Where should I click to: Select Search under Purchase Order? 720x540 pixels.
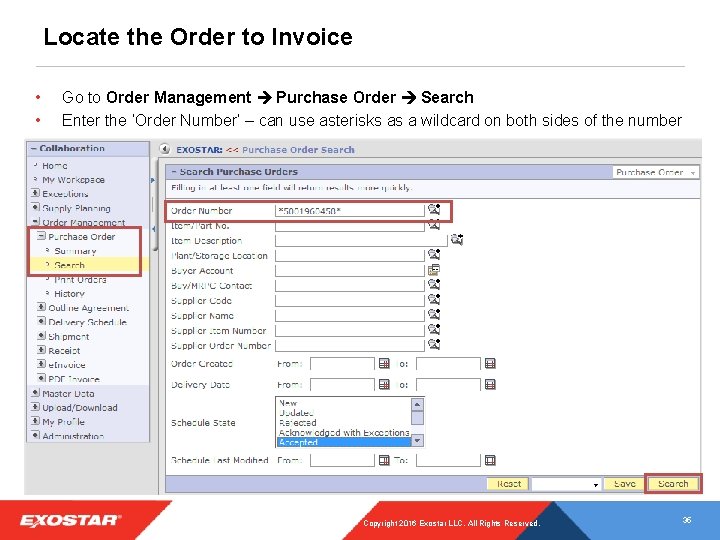coord(69,265)
